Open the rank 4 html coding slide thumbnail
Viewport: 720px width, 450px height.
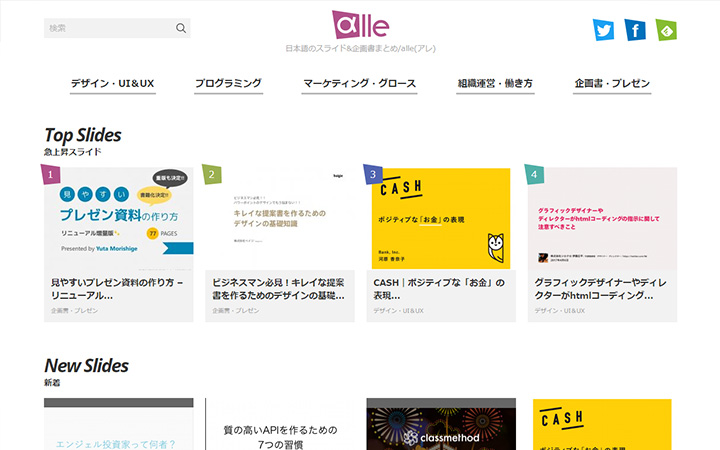tap(602, 218)
